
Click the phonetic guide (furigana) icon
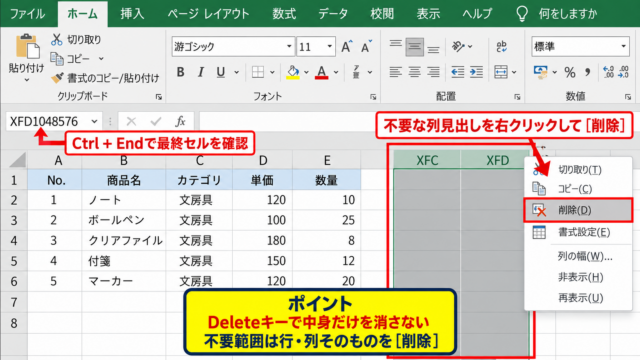tap(356, 72)
